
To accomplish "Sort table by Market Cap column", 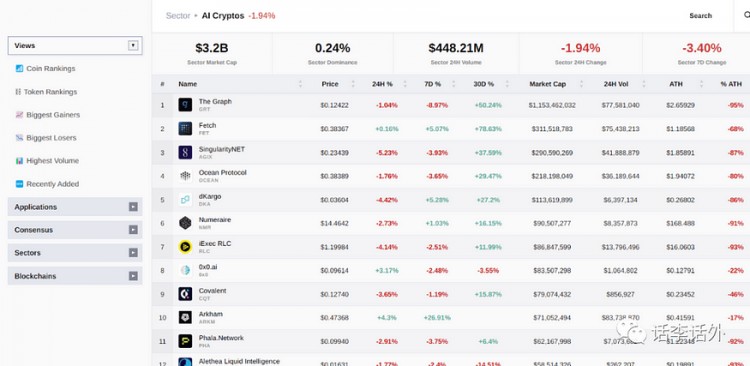I will [547, 84].
